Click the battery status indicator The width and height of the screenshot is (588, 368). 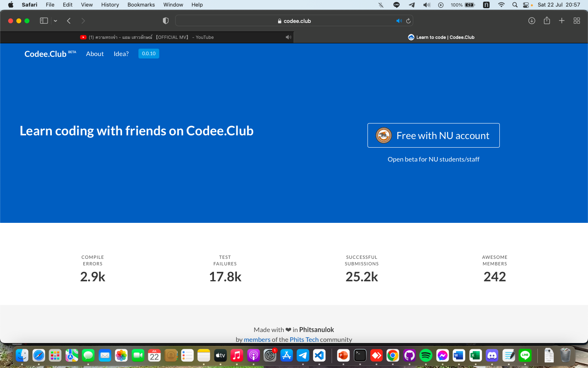pos(463,5)
